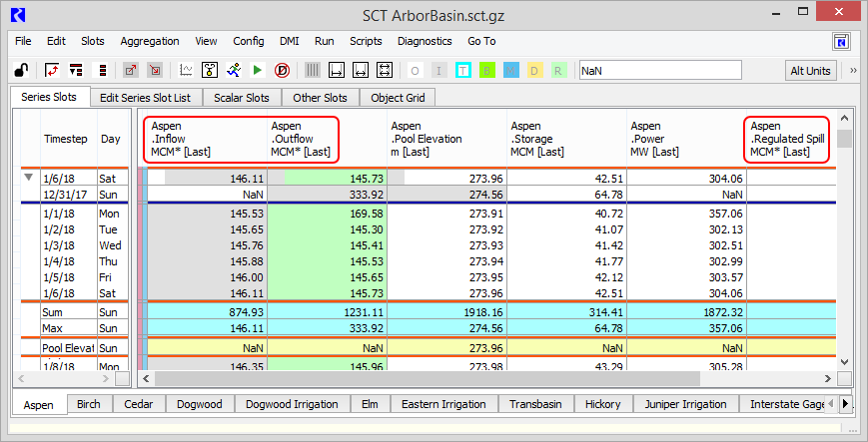The width and height of the screenshot is (868, 442).
Task: Open the Aggregation menu
Action: [150, 41]
